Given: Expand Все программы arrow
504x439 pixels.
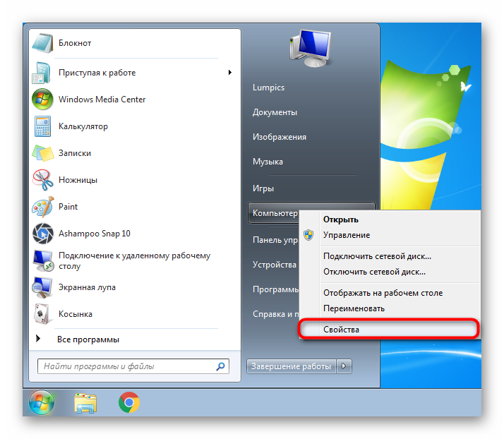Looking at the screenshot, I should tap(38, 338).
